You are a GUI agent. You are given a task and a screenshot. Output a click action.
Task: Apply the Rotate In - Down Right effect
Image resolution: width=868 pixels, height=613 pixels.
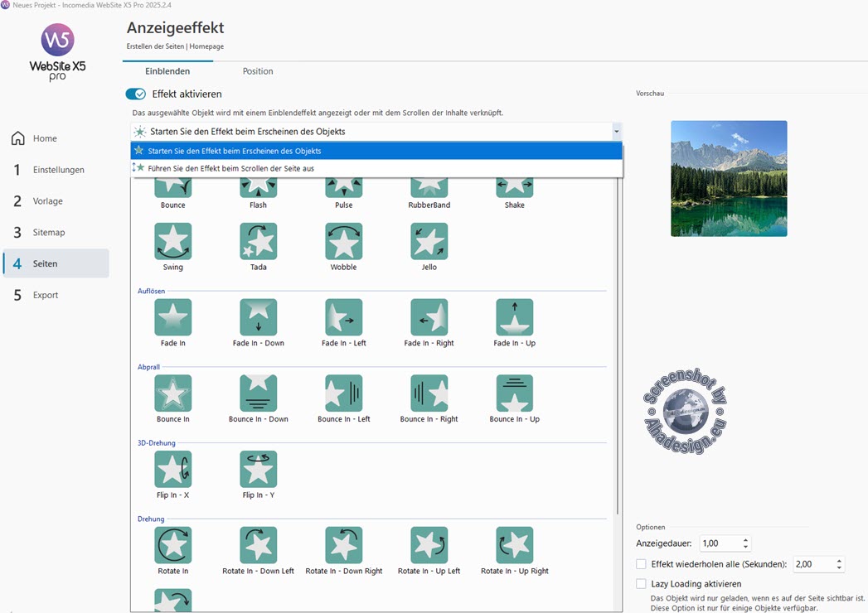pyautogui.click(x=344, y=545)
